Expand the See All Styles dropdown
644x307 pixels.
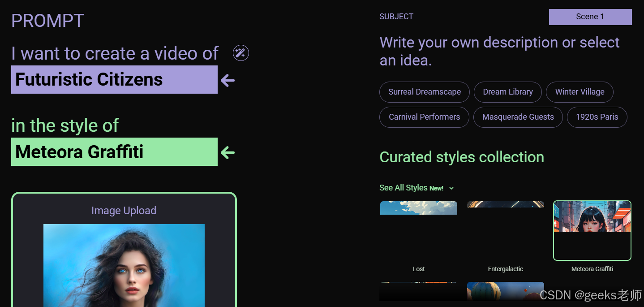[416, 188]
